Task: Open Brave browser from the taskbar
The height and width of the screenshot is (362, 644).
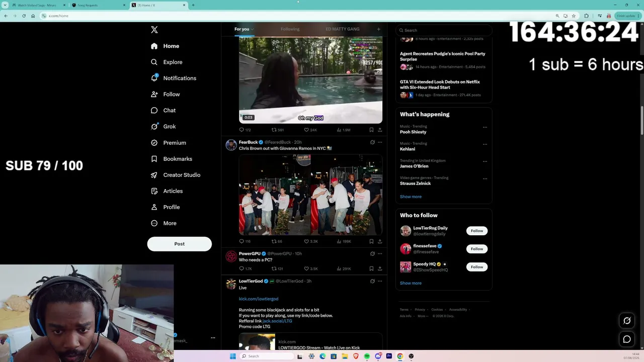Action: click(x=356, y=356)
